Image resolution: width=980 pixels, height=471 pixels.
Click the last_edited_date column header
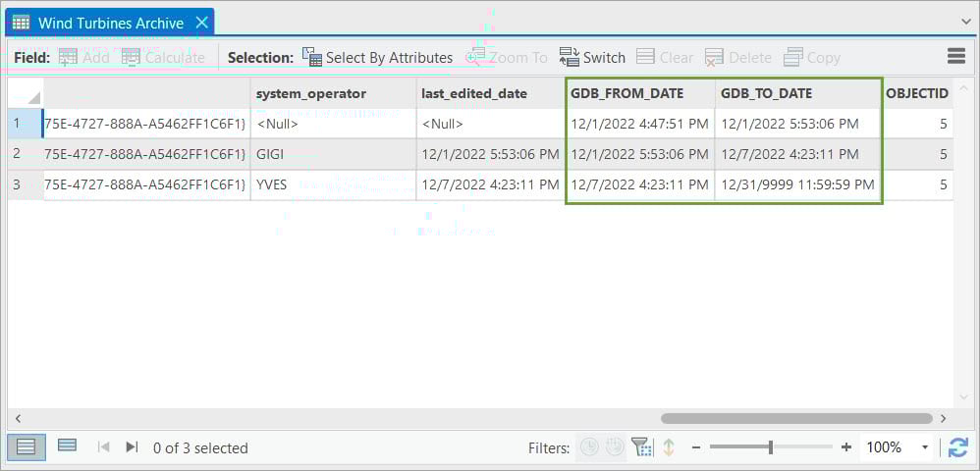coord(491,93)
